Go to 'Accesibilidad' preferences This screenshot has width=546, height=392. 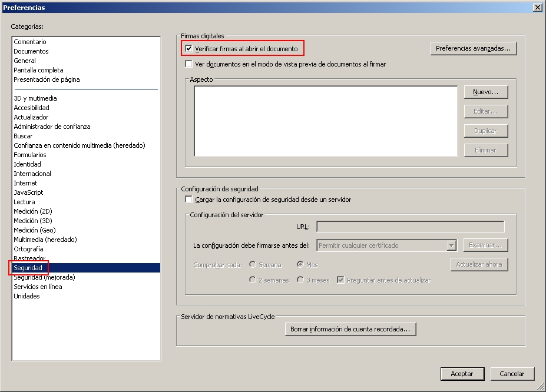pyautogui.click(x=32, y=108)
